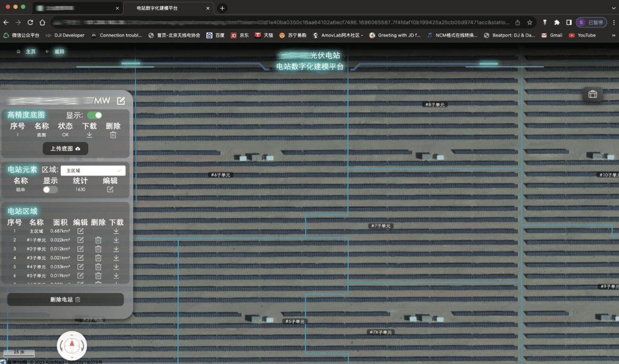Screen dimensions: 619x364
Task: Edit the 主区域 region row
Action: (80, 231)
